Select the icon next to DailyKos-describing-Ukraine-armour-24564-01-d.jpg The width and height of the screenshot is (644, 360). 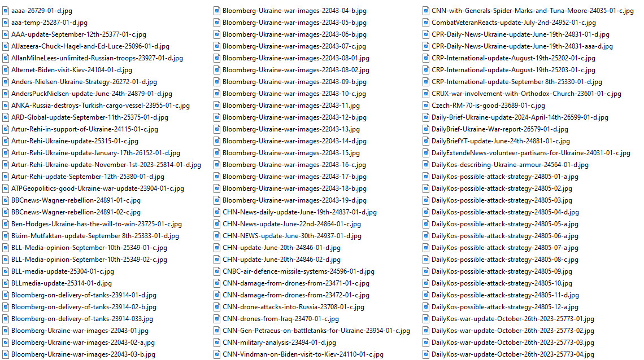pos(426,165)
